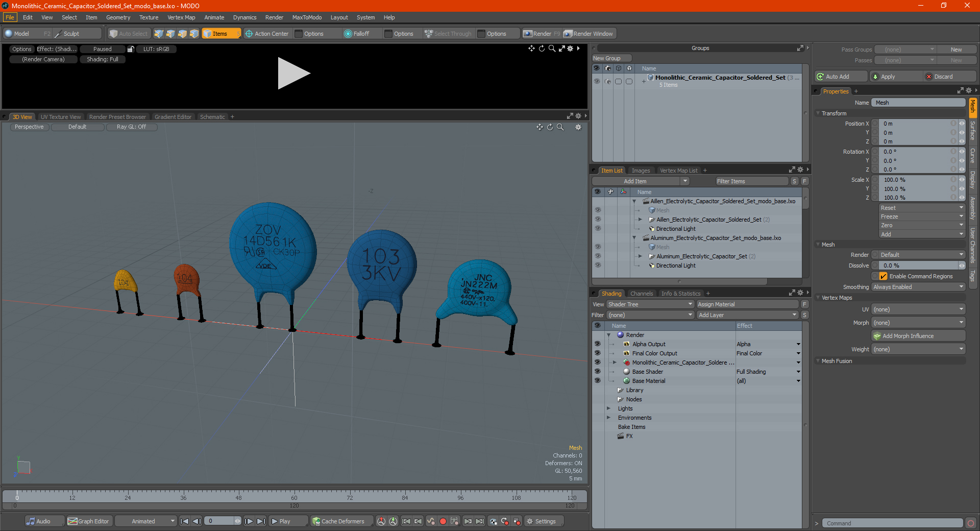Screen dimensions: 980x531
Task: Expand the Environments tree node
Action: pyautogui.click(x=608, y=418)
